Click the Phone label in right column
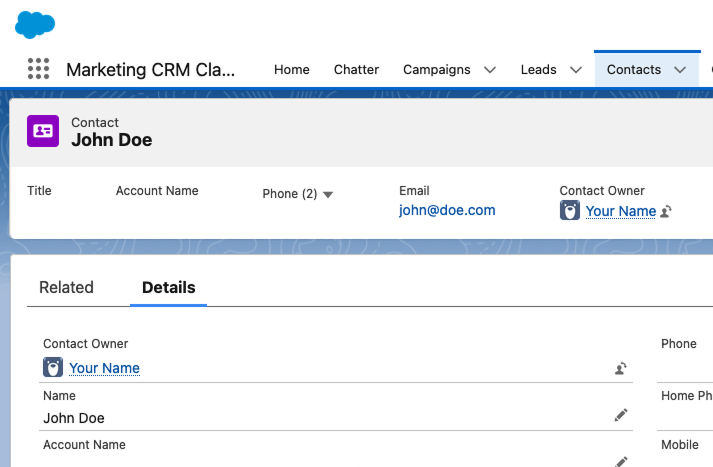Screen dimensions: 713x467 [678, 344]
